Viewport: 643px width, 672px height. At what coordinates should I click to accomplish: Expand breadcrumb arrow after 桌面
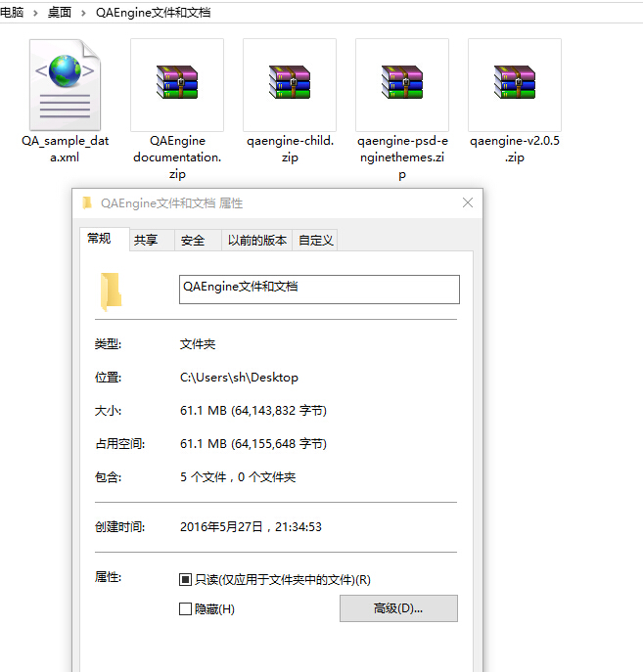(x=83, y=14)
